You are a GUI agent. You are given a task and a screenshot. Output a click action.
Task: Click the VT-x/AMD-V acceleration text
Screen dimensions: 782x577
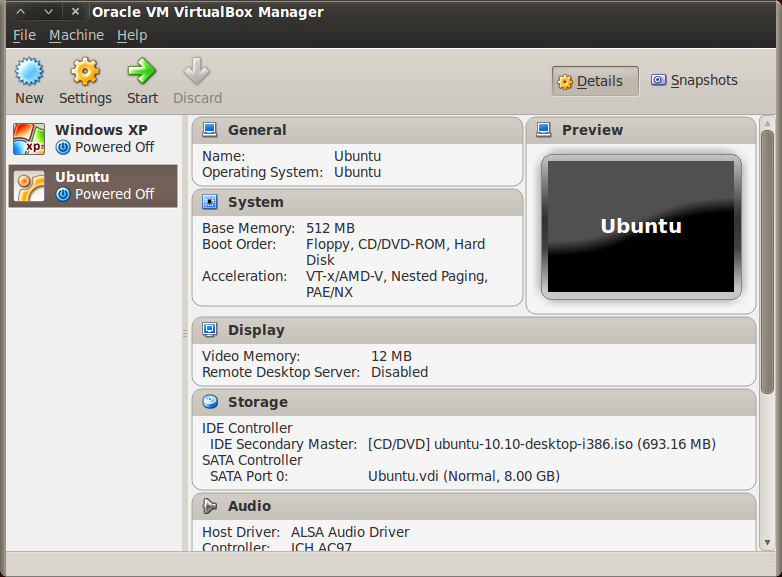(x=396, y=284)
